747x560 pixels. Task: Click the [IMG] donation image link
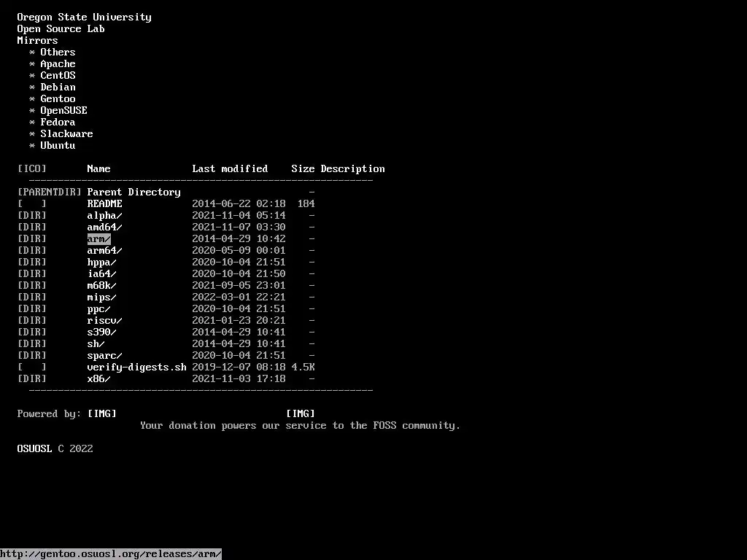pos(300,414)
